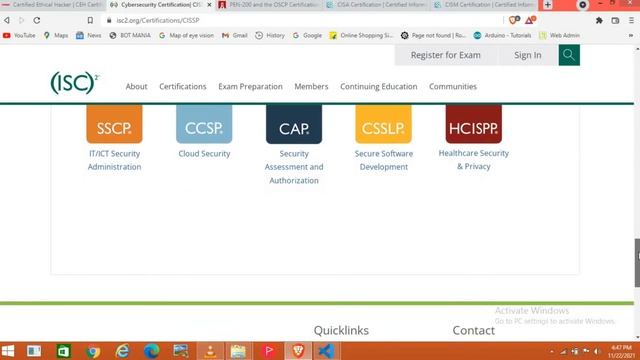Open BOT MANIA bookmark

(130, 36)
